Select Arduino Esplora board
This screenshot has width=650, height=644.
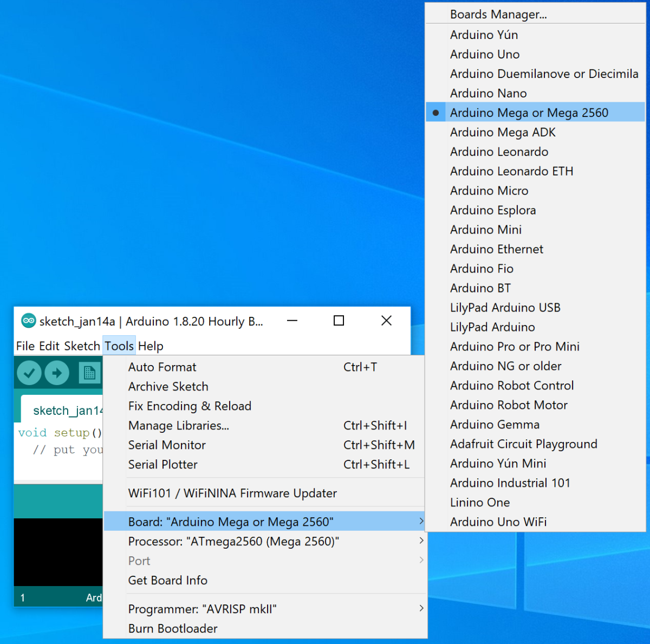(x=535, y=210)
